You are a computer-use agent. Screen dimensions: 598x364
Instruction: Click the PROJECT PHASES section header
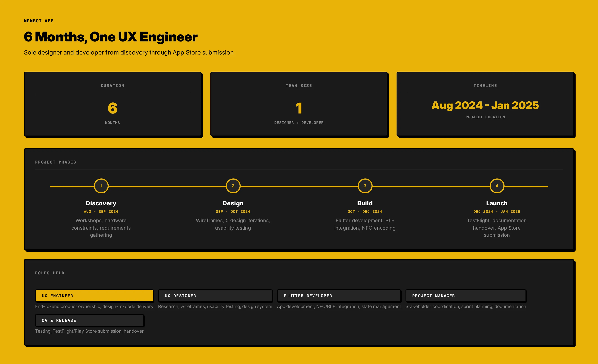pyautogui.click(x=56, y=162)
